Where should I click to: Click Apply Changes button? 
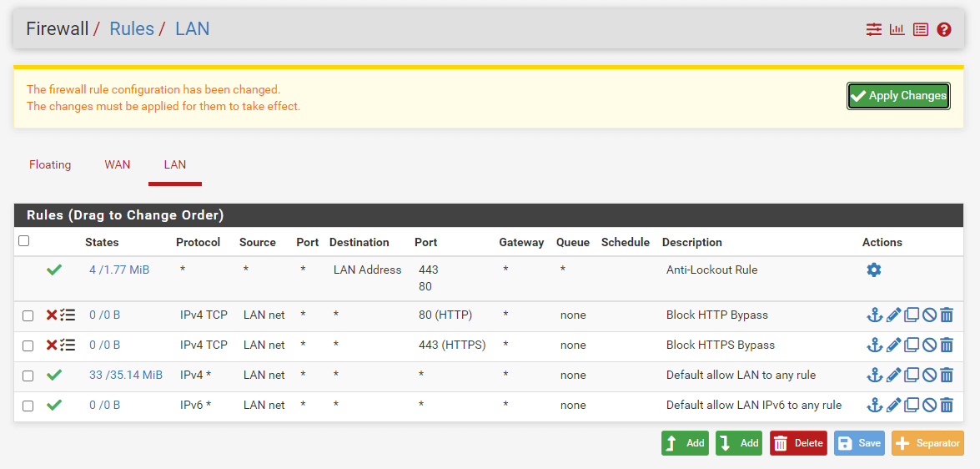(x=899, y=96)
